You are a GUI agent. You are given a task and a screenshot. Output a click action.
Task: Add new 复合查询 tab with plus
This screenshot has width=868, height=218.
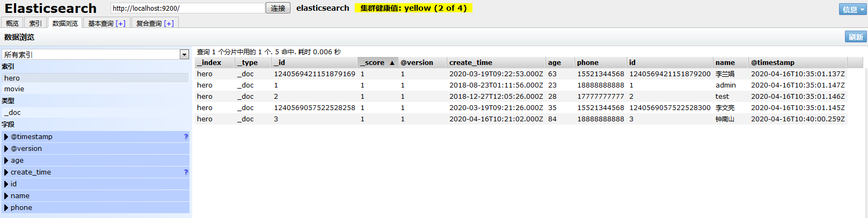point(169,23)
